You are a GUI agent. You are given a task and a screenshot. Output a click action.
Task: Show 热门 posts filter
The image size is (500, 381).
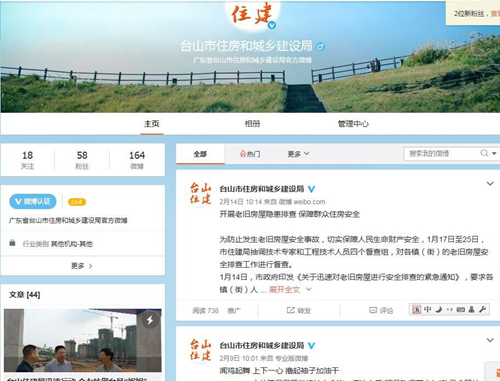250,154
